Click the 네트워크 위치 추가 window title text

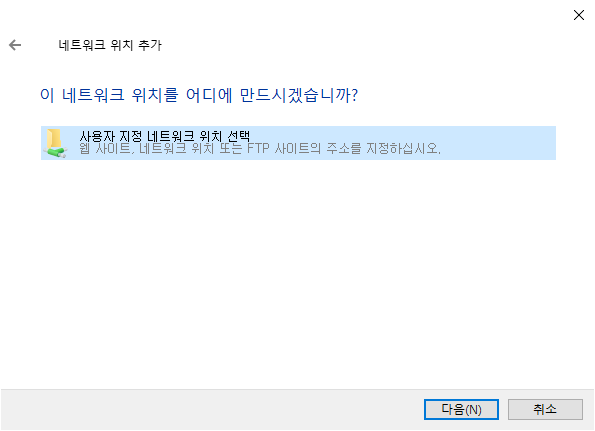pos(110,45)
